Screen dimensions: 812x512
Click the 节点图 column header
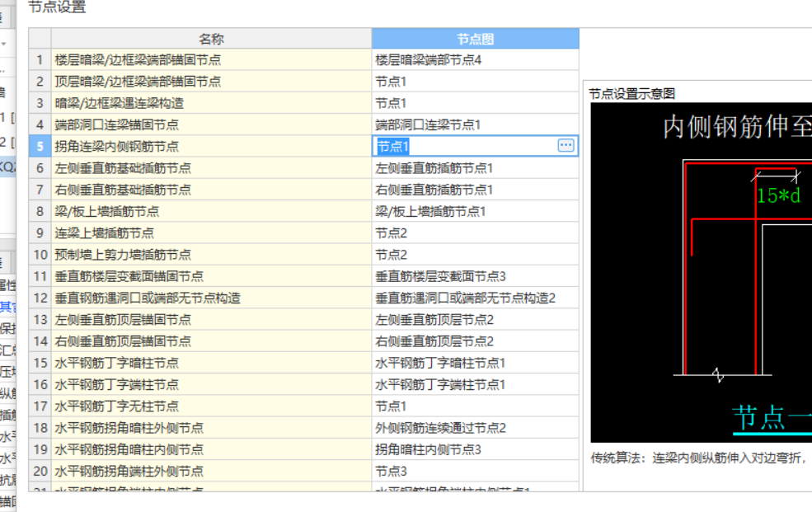point(475,39)
